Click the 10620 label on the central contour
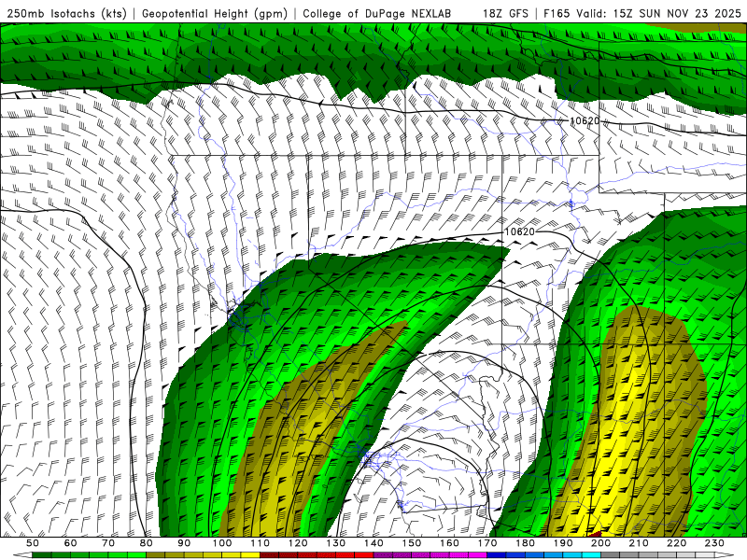The width and height of the screenshot is (747, 560). coord(519,231)
